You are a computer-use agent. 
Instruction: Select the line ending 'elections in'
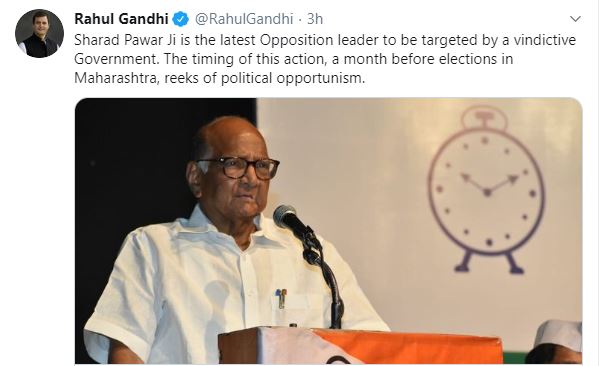coord(293,59)
